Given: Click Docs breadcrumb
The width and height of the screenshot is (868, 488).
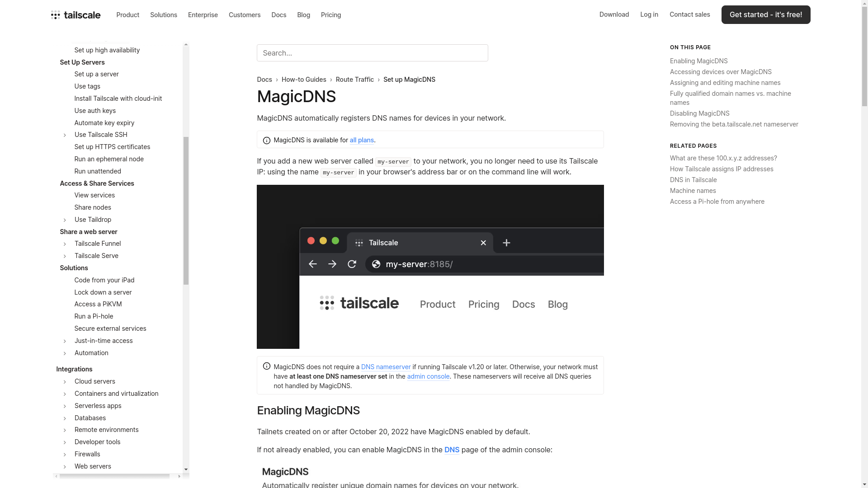Looking at the screenshot, I should [264, 80].
